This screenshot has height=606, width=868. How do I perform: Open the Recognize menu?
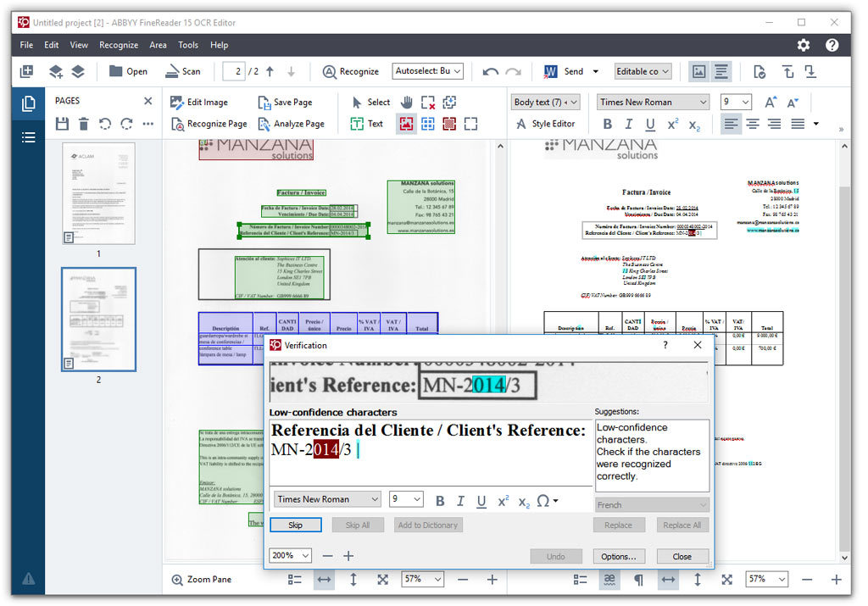[119, 45]
